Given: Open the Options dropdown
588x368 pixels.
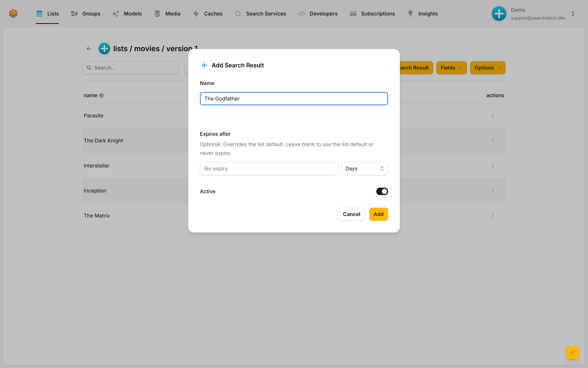Looking at the screenshot, I should tap(487, 68).
